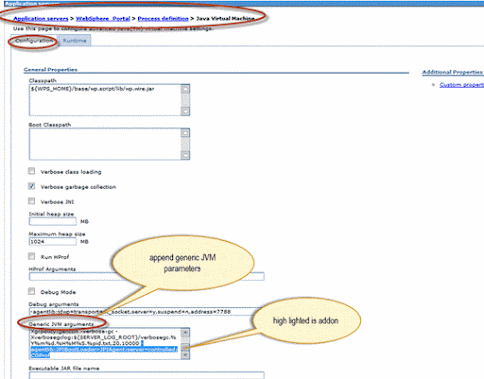
Task: Open the WebSphere_Portal breadcrumb link
Action: [103, 19]
